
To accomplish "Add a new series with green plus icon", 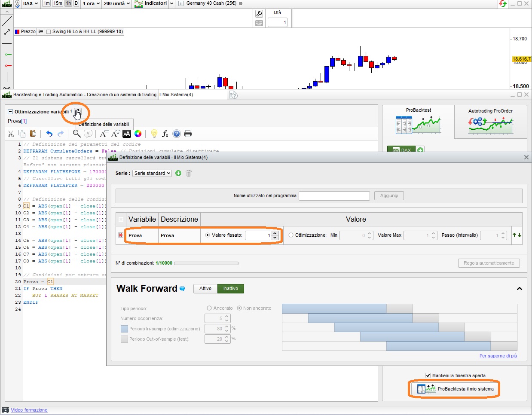I will [178, 173].
